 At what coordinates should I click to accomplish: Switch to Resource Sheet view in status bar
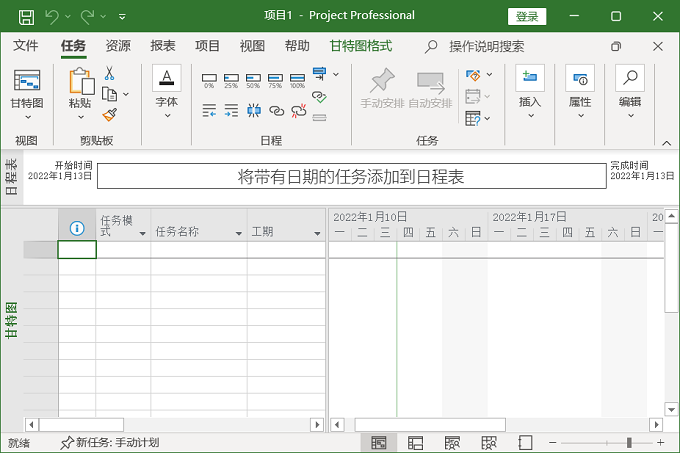tap(489, 443)
